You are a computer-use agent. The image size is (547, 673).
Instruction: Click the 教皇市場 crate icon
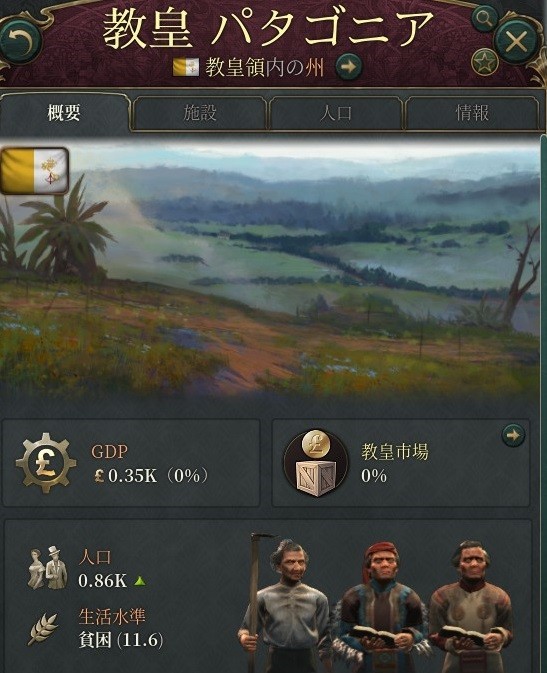pyautogui.click(x=316, y=463)
